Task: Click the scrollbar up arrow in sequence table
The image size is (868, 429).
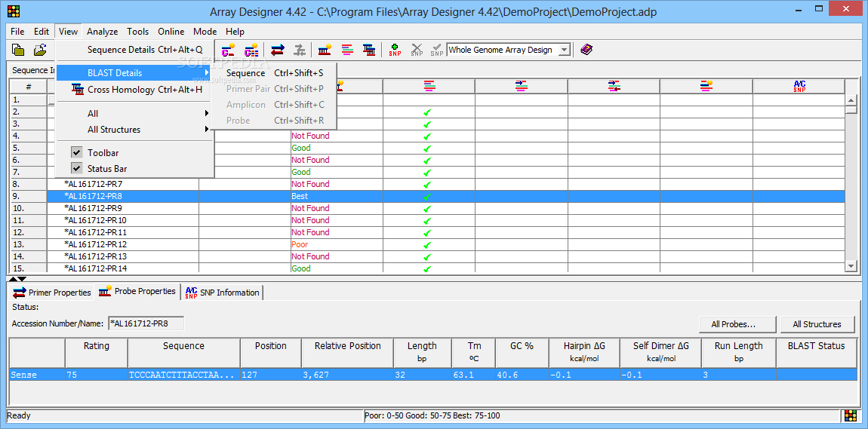Action: point(851,100)
